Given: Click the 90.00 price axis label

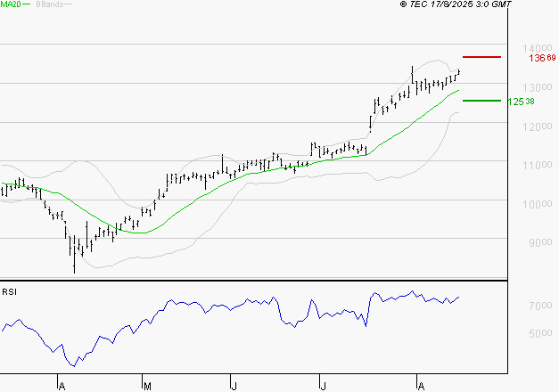Looking at the screenshot, I should [x=540, y=242].
